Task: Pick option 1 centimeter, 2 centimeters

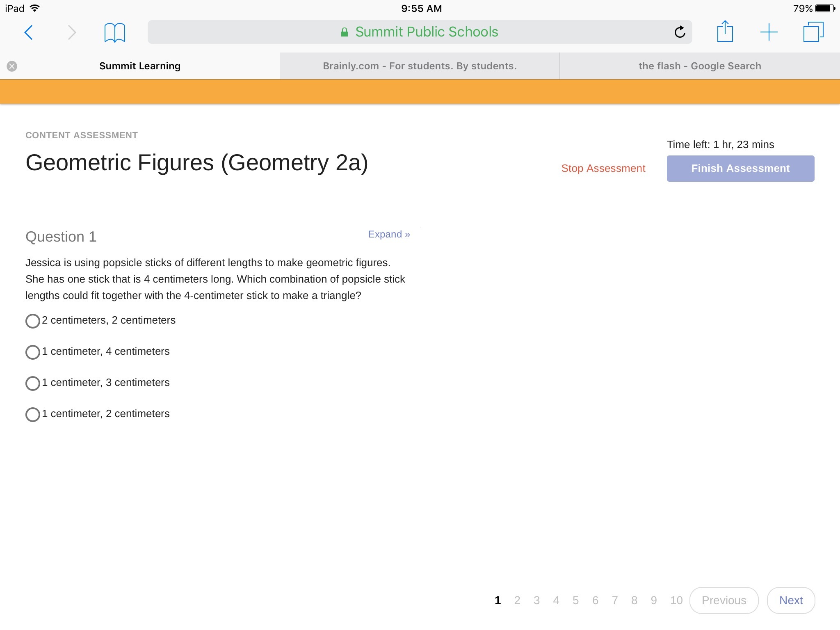Action: 33,414
